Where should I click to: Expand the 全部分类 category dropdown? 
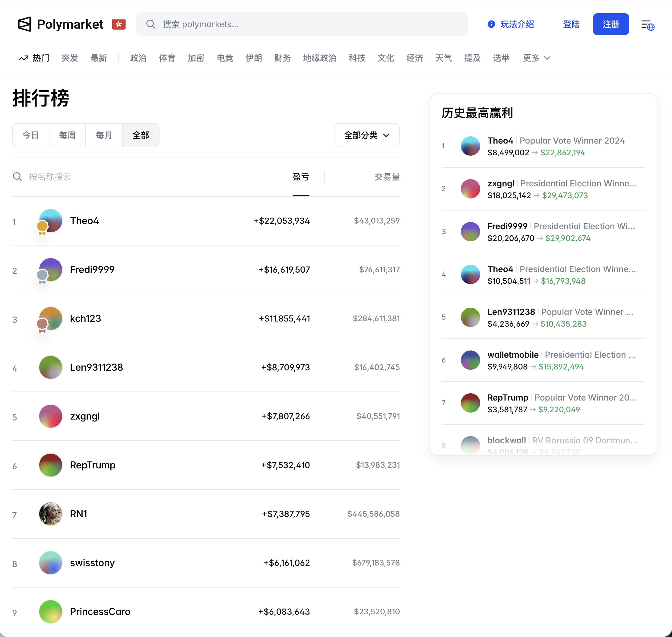[x=367, y=135]
